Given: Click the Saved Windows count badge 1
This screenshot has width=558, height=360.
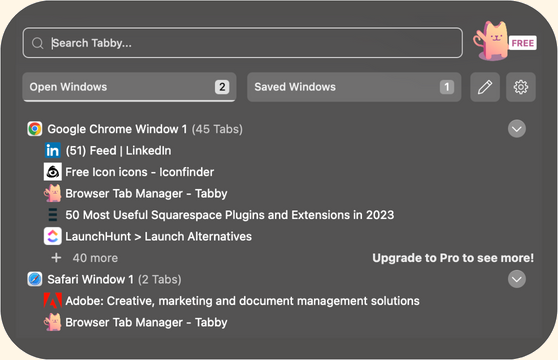Looking at the screenshot, I should 447,87.
